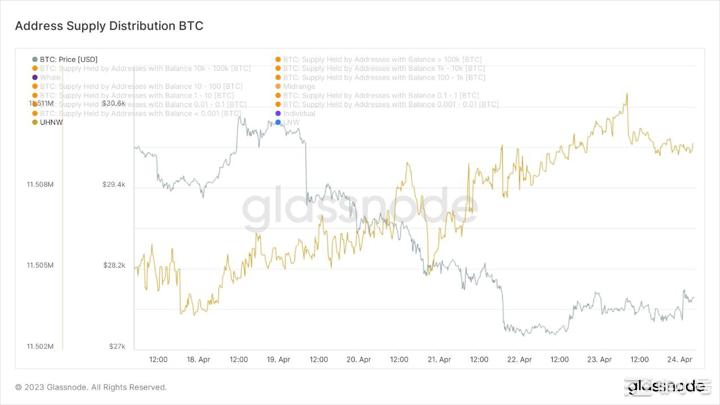720x405 pixels.
Task: Show the Individual legend entry
Action: click(300, 113)
